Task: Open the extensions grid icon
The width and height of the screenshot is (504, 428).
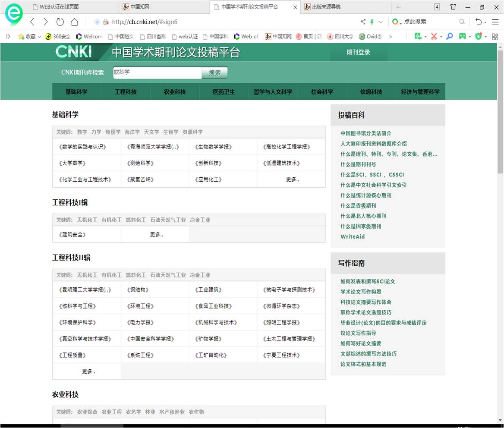Action: point(495,37)
